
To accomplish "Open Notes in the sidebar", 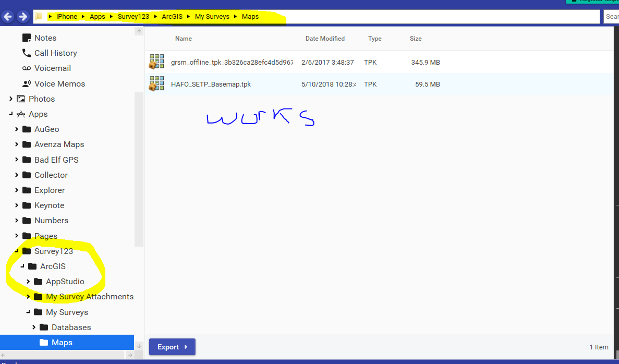I will pos(45,38).
